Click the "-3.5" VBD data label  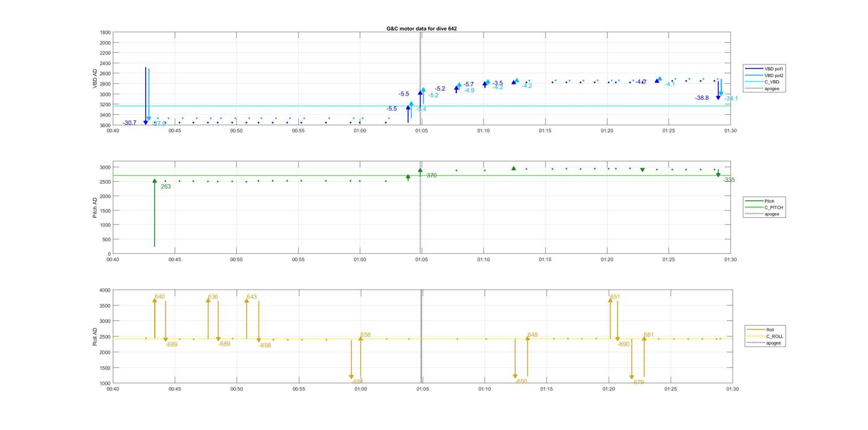click(497, 83)
